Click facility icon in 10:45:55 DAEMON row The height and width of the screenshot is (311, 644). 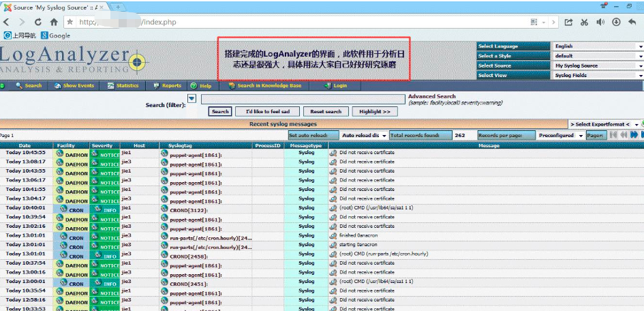[x=59, y=153]
